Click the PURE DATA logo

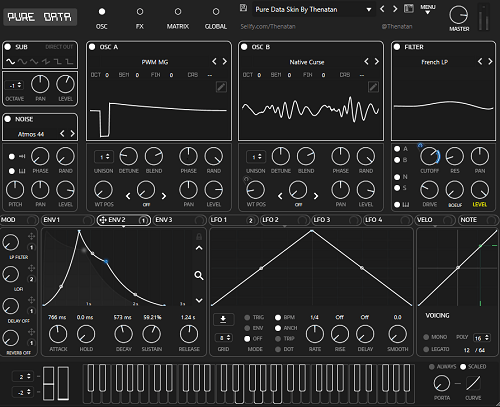[40, 17]
